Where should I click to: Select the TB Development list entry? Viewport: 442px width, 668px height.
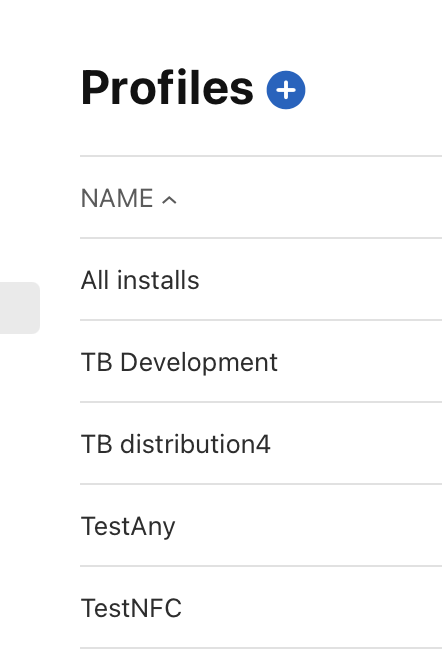click(261, 361)
